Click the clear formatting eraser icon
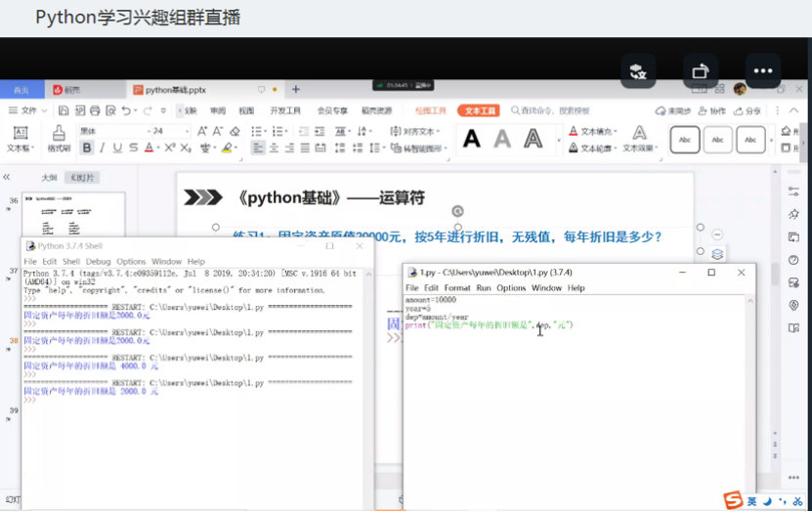This screenshot has width=812, height=512. 235,131
